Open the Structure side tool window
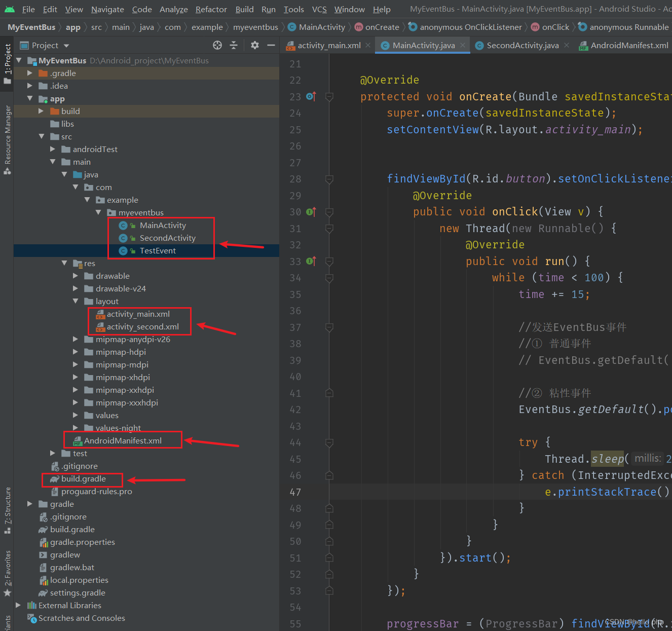Screen dimensions: 672x631 click(7, 510)
